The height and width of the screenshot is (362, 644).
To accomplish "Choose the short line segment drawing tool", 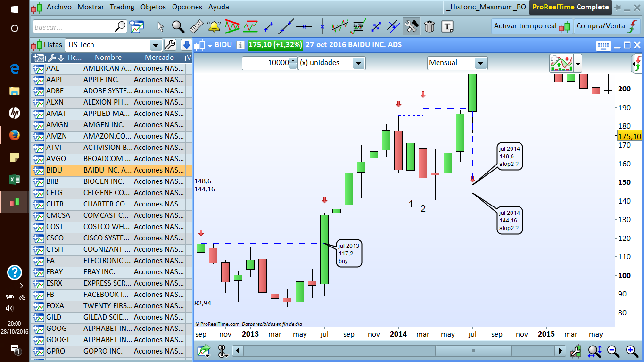I will (x=269, y=26).
